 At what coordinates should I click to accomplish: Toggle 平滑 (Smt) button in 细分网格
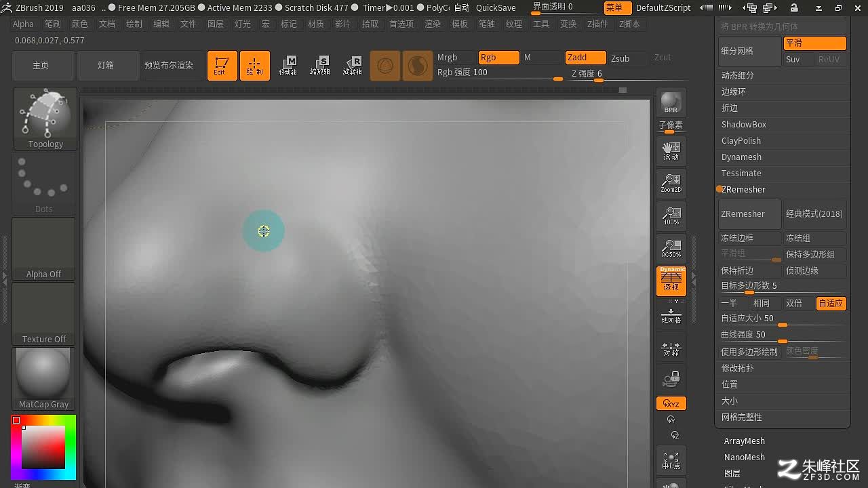click(x=814, y=43)
